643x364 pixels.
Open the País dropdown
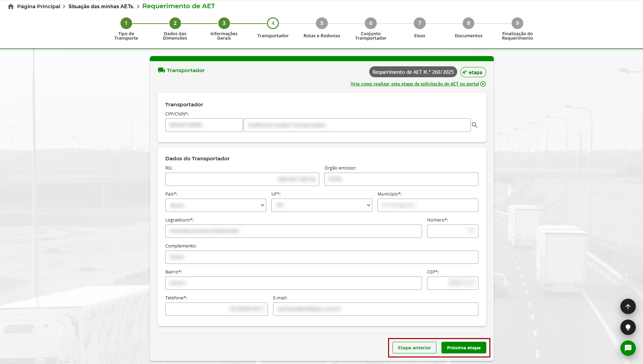[x=216, y=205]
